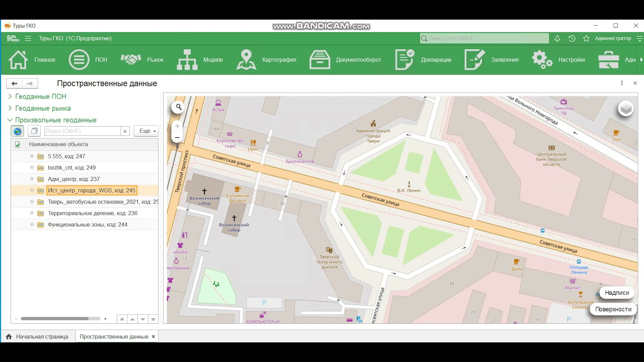Expand Территориальное деление row
Screen dimensions: 644x362
coord(32,213)
